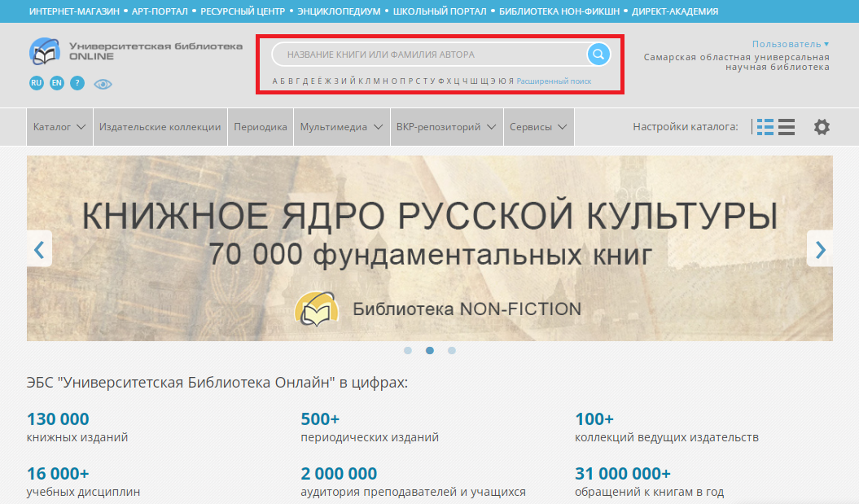859x504 pixels.
Task: Filter by alphabet letter Щ
Action: 484,81
